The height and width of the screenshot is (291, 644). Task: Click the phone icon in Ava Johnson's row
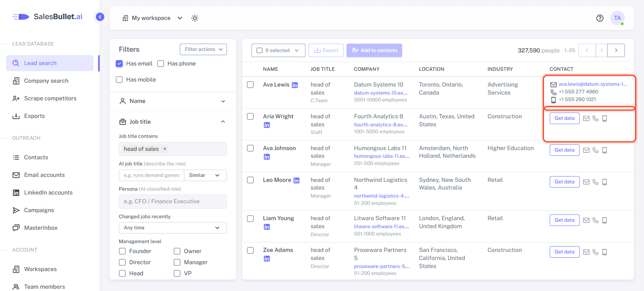pos(595,150)
